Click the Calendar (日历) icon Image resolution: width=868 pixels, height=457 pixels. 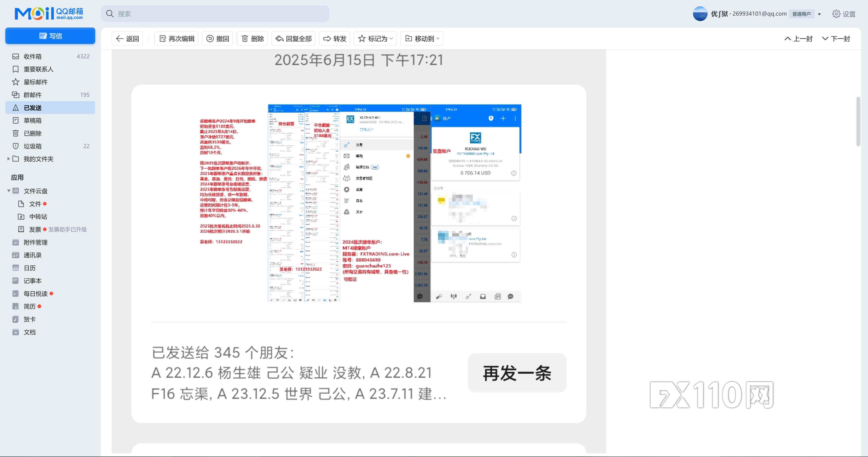(16, 268)
